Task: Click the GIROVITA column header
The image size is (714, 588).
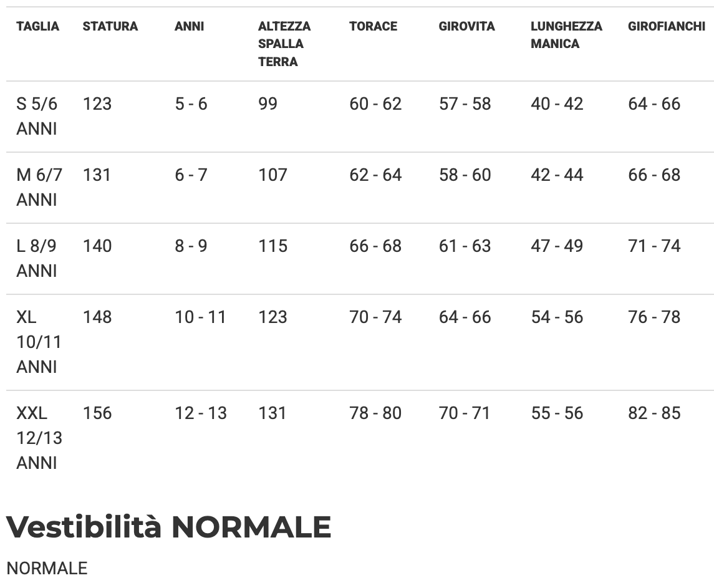Action: pos(466,26)
